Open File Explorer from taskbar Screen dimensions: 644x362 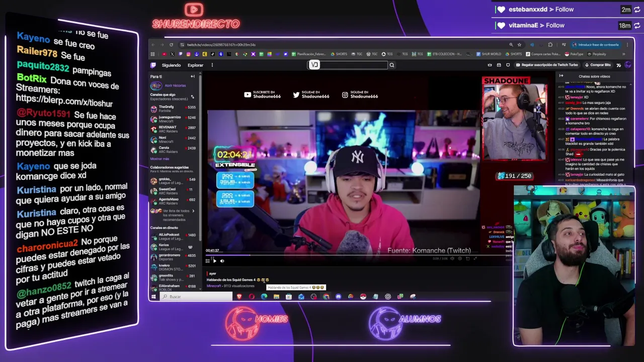[x=276, y=297]
